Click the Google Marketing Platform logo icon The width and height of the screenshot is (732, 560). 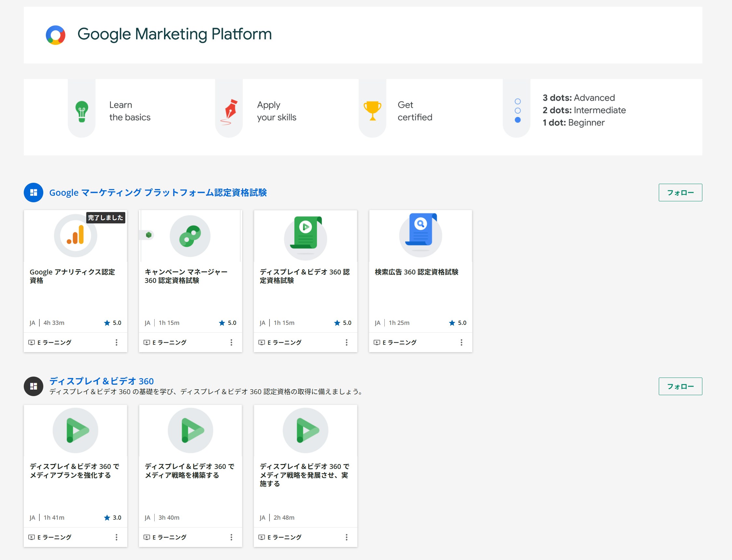tap(55, 35)
